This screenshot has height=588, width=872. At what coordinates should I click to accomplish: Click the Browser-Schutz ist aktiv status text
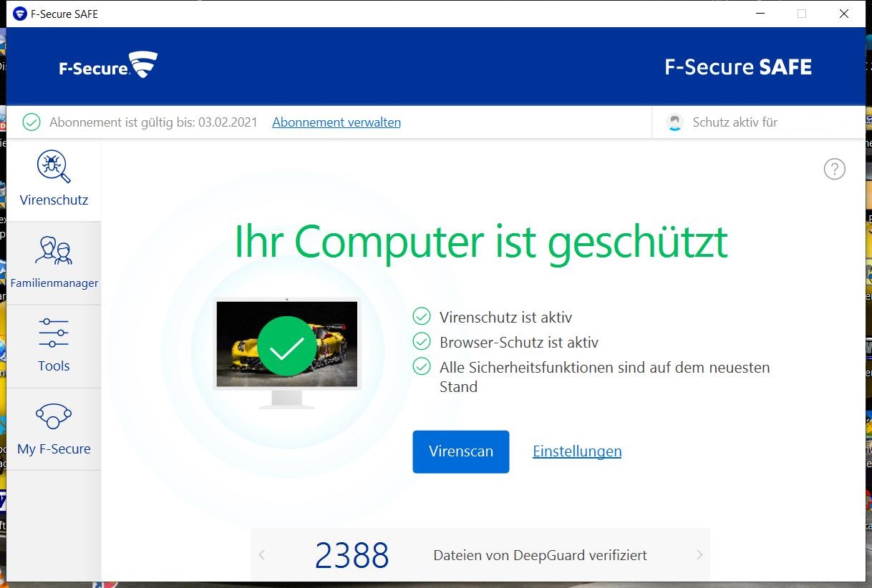519,342
